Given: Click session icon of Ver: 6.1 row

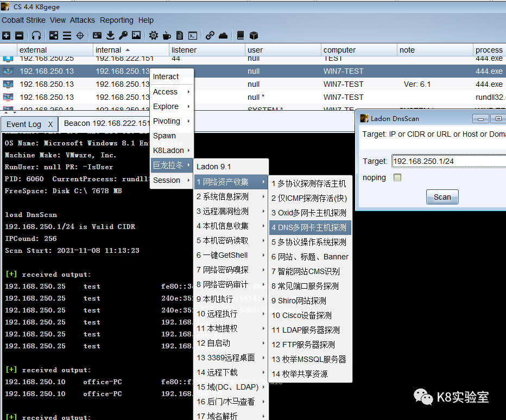Looking at the screenshot, I should pos(8,84).
